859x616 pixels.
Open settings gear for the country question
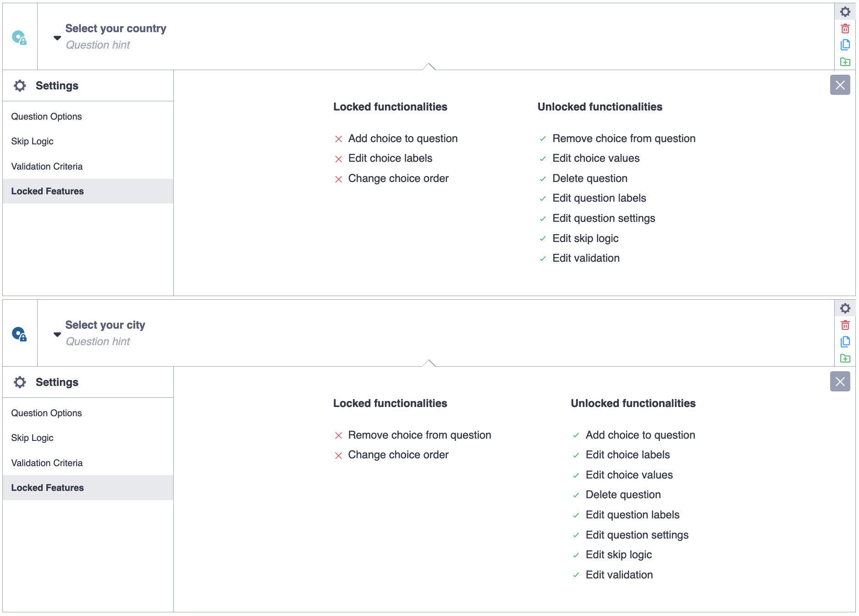point(845,12)
